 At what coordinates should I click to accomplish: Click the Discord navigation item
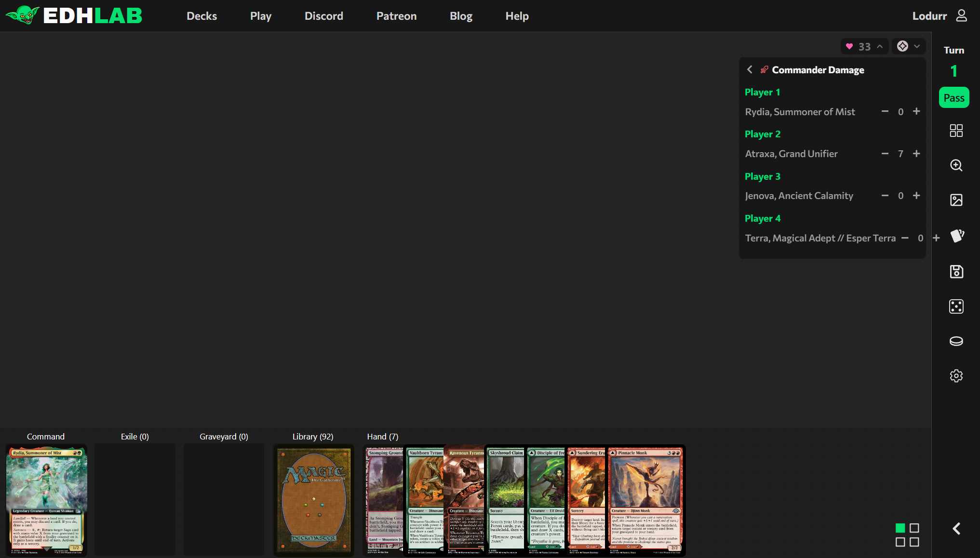(x=323, y=16)
